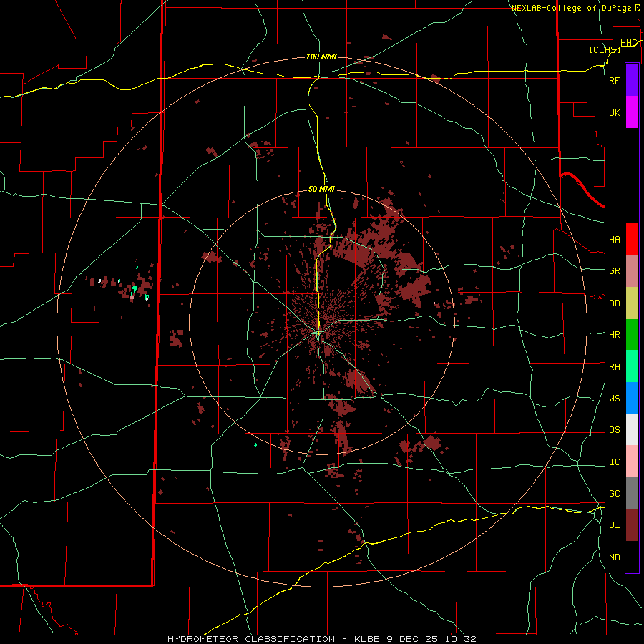
Task: Click the HR green legend swatch
Action: (632, 335)
